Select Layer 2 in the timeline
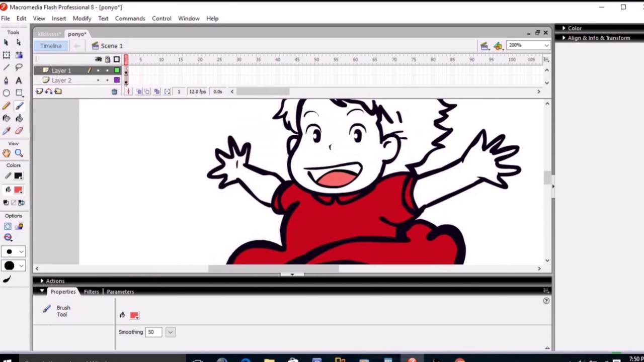Image resolution: width=644 pixels, height=362 pixels. pyautogui.click(x=61, y=80)
